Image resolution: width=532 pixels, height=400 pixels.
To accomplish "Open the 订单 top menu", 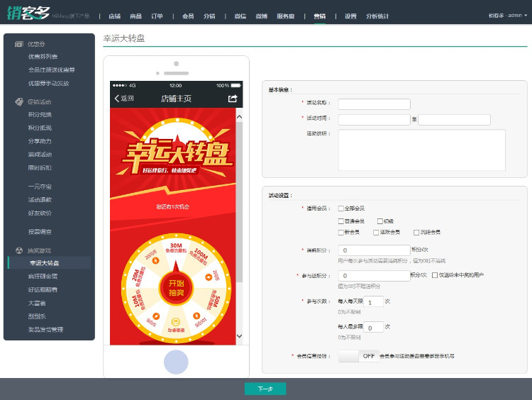I will coord(157,16).
